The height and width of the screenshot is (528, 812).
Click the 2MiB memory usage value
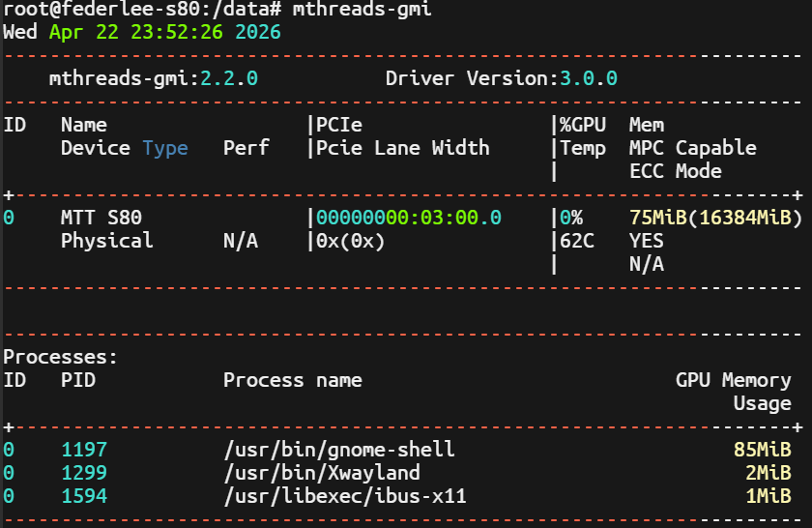pyautogui.click(x=768, y=473)
